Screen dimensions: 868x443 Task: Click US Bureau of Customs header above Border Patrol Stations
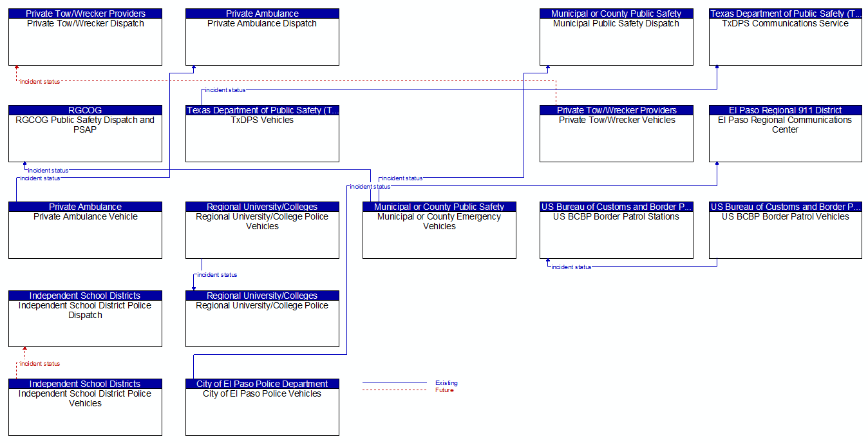[x=616, y=207]
